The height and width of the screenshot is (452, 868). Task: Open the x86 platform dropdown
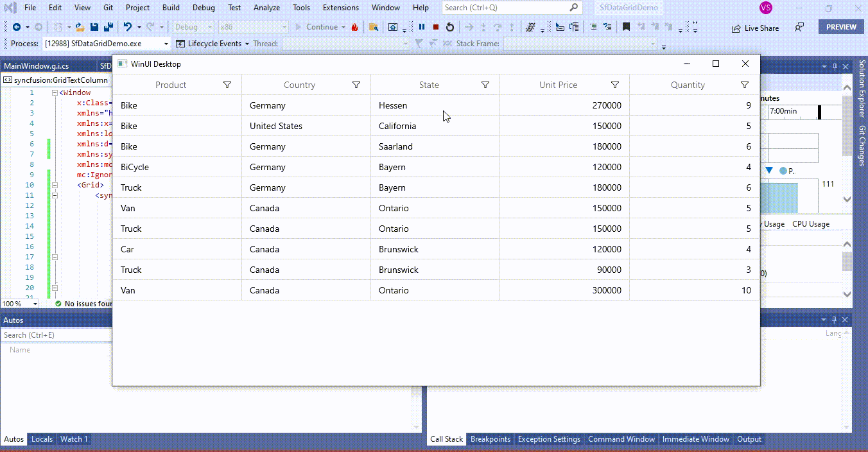[253, 27]
